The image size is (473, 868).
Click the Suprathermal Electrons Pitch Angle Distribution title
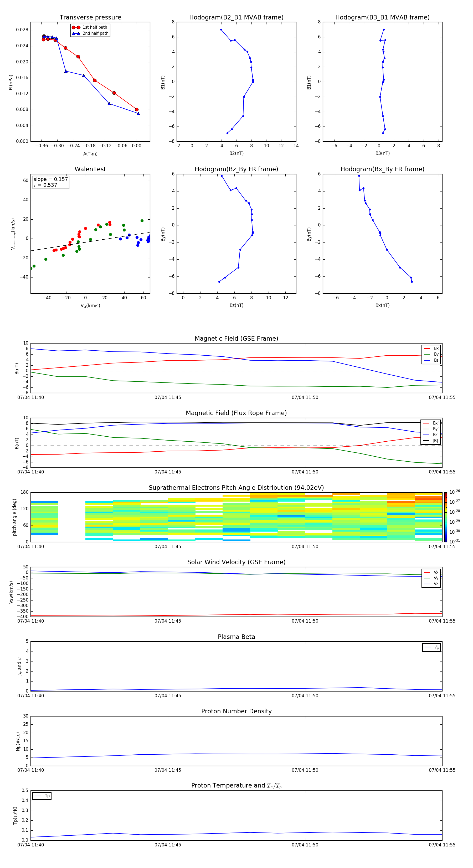click(x=236, y=488)
